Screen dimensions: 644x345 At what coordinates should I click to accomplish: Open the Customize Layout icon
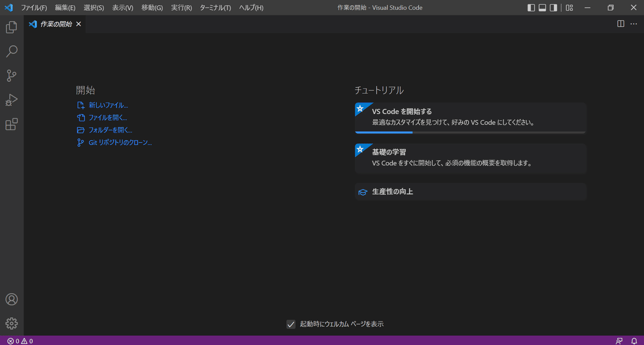(569, 8)
